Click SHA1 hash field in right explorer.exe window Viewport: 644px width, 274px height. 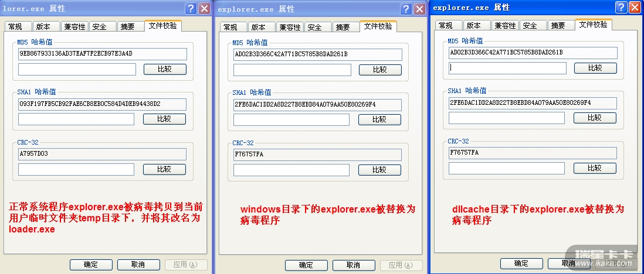pos(533,104)
